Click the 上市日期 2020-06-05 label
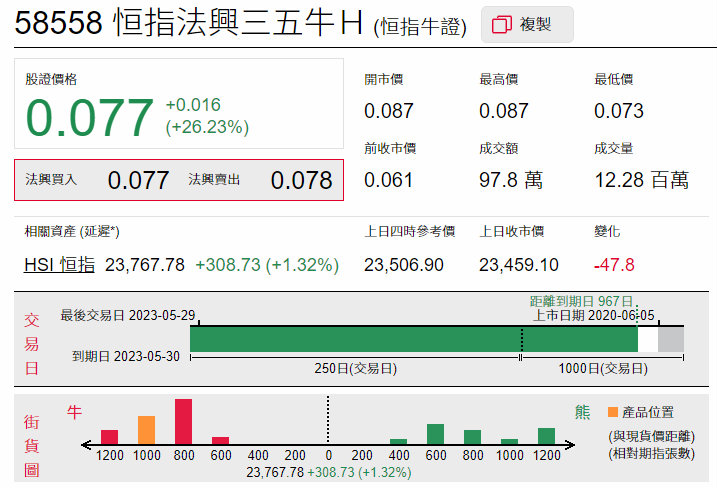Image resolution: width=717 pixels, height=488 pixels. [x=594, y=315]
